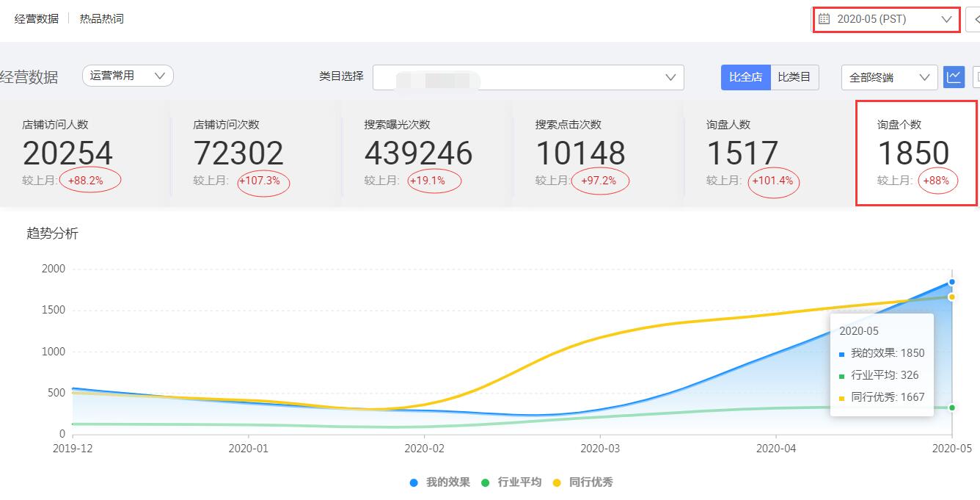The height and width of the screenshot is (500, 980).
Task: Click the 类目选择 input field
Action: click(528, 76)
